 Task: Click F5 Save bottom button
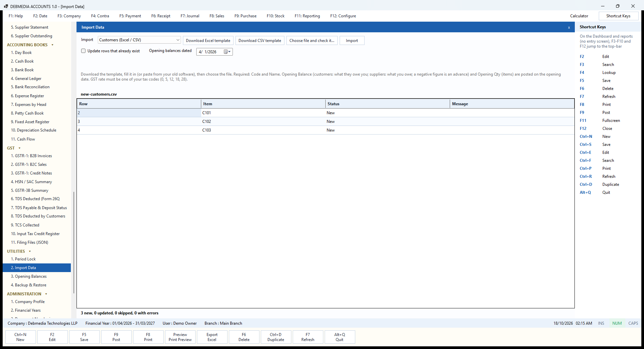point(84,337)
